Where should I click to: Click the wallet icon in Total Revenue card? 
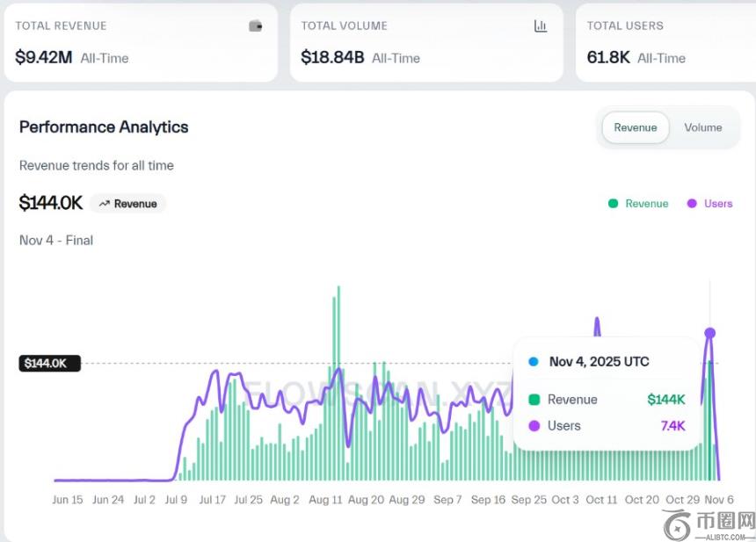[x=256, y=26]
